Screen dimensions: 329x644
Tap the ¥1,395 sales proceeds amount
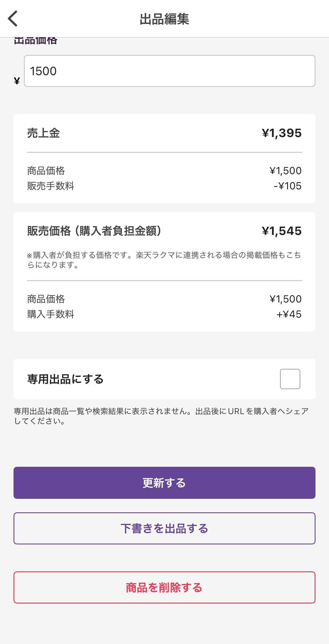(x=281, y=133)
